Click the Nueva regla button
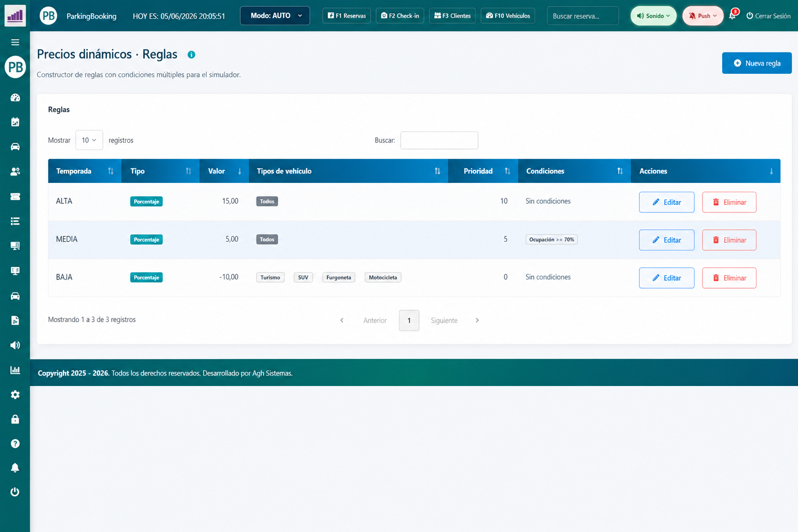This screenshot has width=798, height=532. point(756,63)
